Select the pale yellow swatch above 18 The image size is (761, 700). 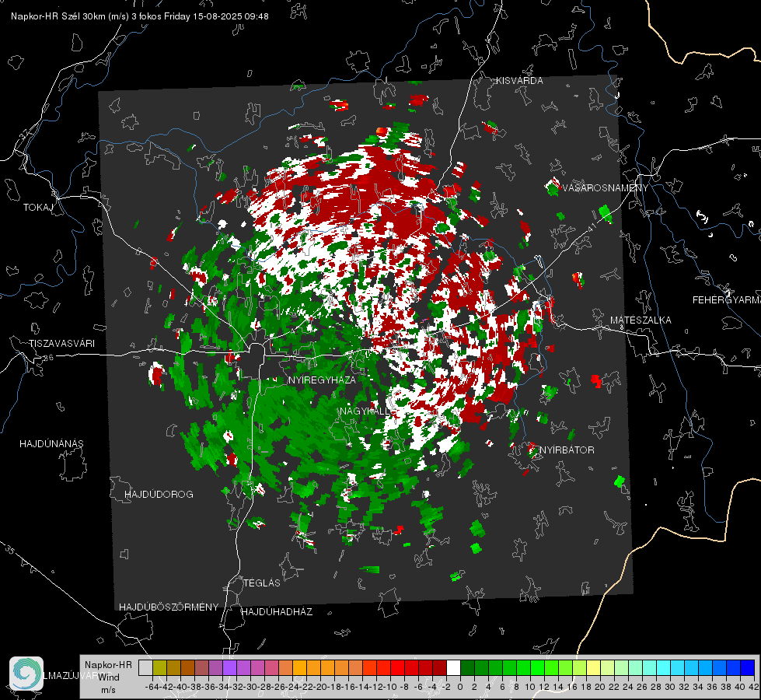(594, 667)
